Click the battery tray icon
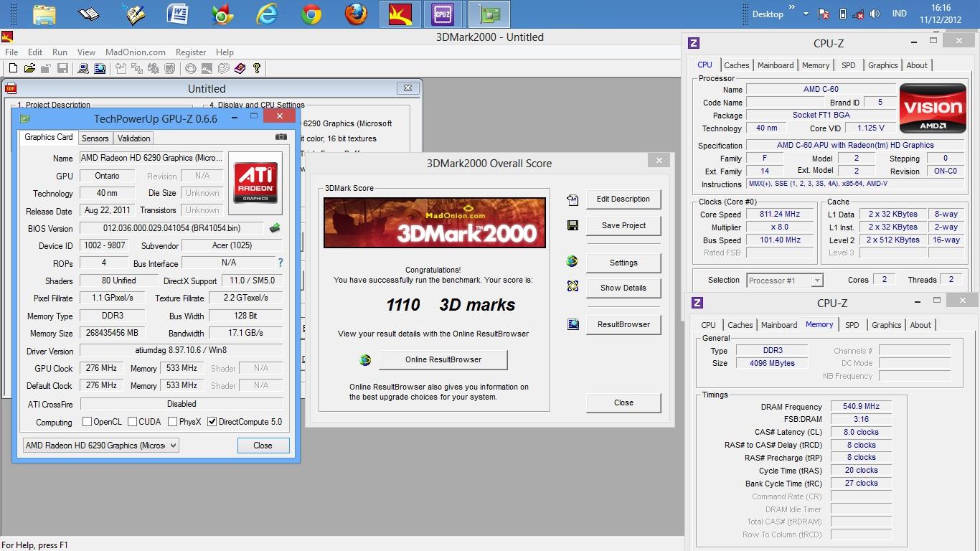 point(842,14)
